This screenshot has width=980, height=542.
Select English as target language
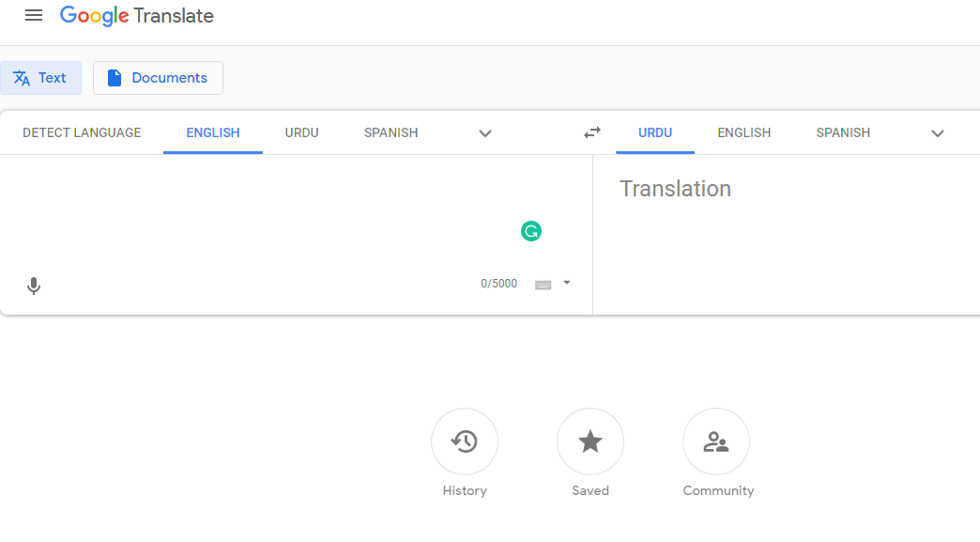click(x=743, y=132)
